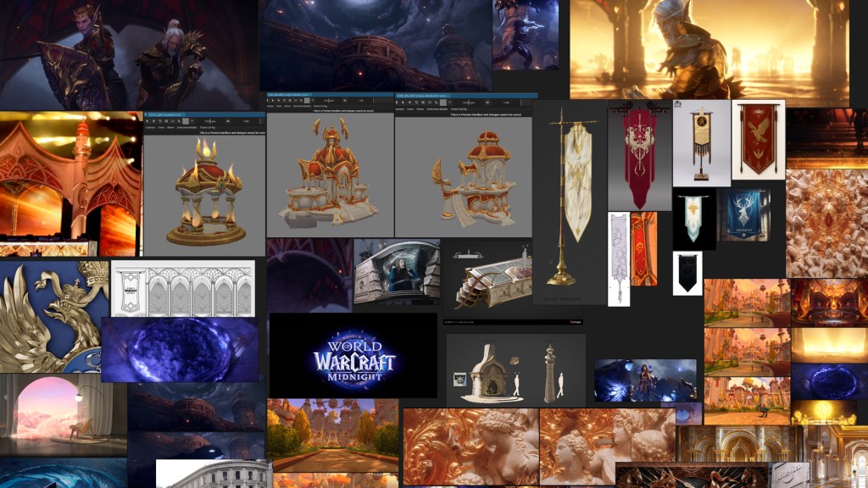This screenshot has width=868, height=488.
Task: Pick the blue stag banner image
Action: tap(744, 215)
